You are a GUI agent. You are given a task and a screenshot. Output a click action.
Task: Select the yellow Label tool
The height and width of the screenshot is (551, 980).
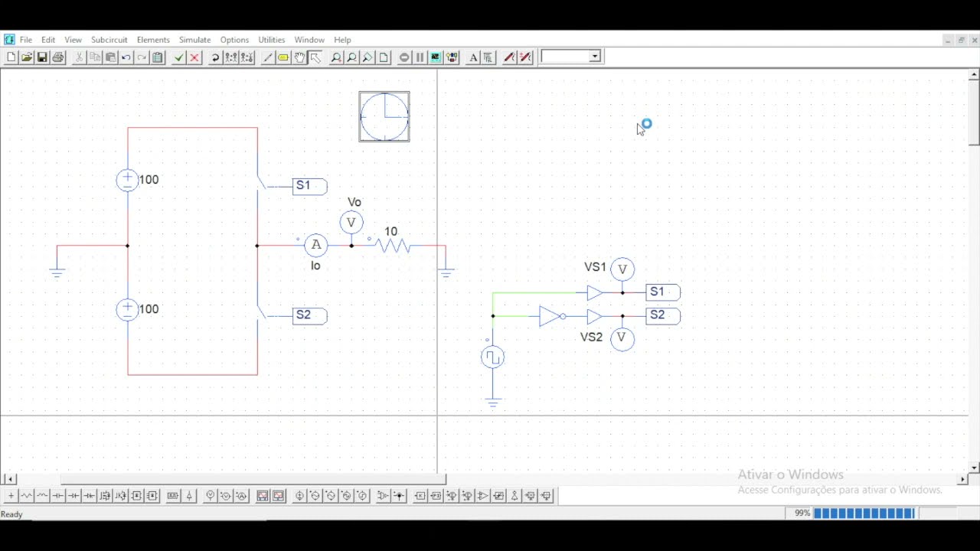click(x=283, y=57)
